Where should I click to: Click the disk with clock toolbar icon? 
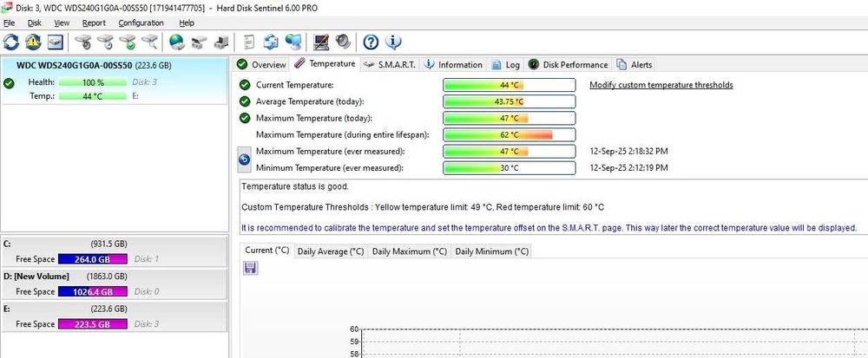[105, 42]
